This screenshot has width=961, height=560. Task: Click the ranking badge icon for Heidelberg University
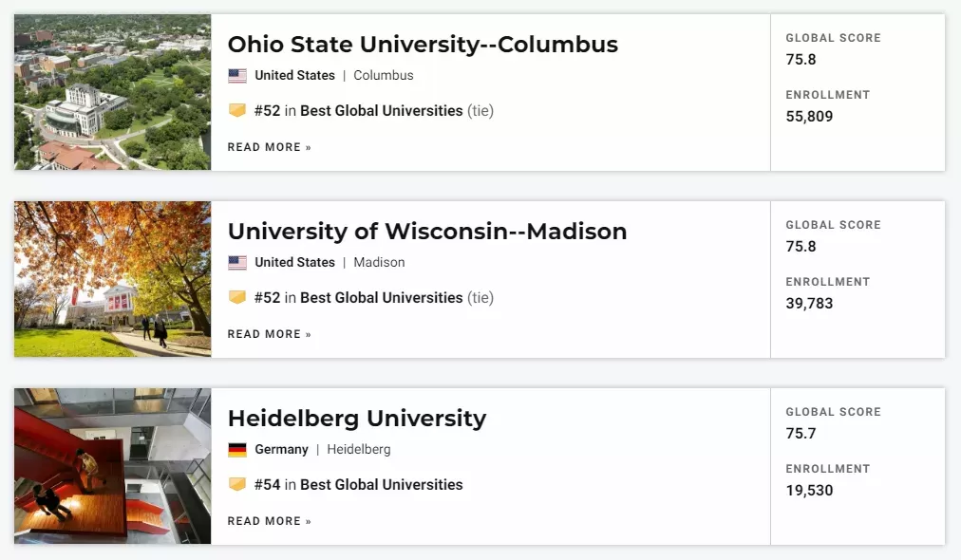tap(237, 484)
